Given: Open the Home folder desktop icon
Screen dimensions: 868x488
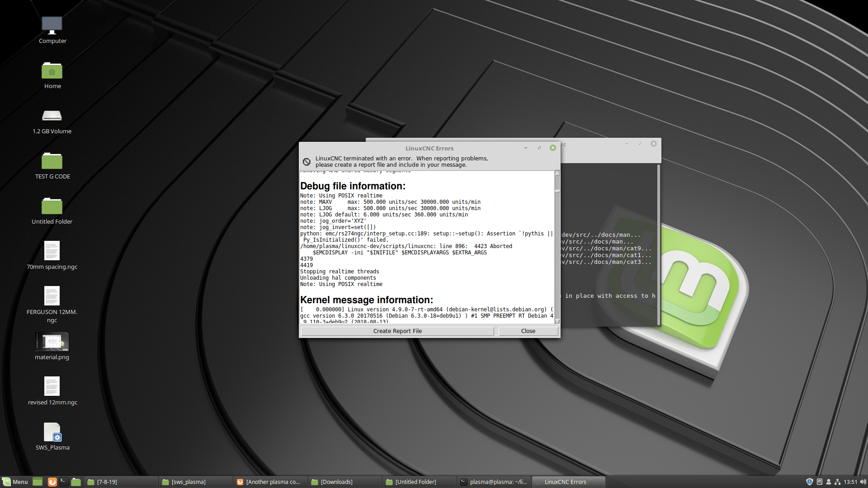Looking at the screenshot, I should coord(52,70).
